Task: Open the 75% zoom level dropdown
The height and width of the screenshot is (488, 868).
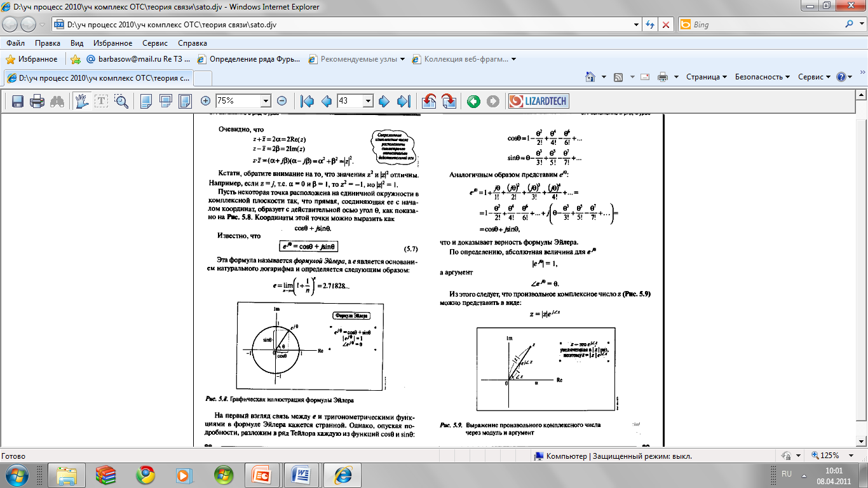Action: coord(266,101)
